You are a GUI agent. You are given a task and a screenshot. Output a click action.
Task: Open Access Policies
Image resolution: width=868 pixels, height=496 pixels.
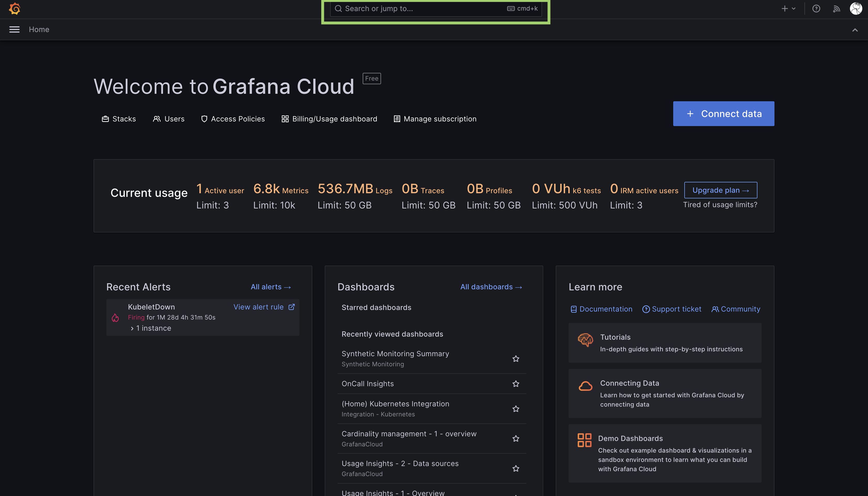point(233,119)
